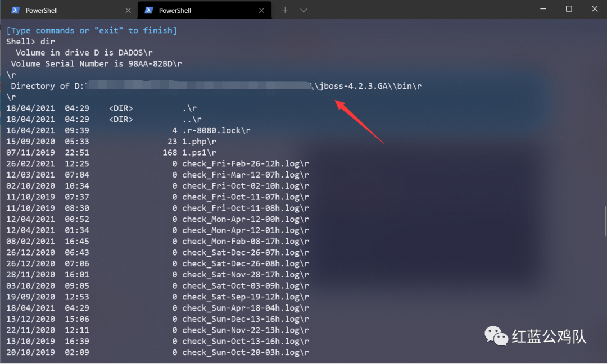The height and width of the screenshot is (364, 607).
Task: Maximize the terminal window
Action: (x=569, y=9)
